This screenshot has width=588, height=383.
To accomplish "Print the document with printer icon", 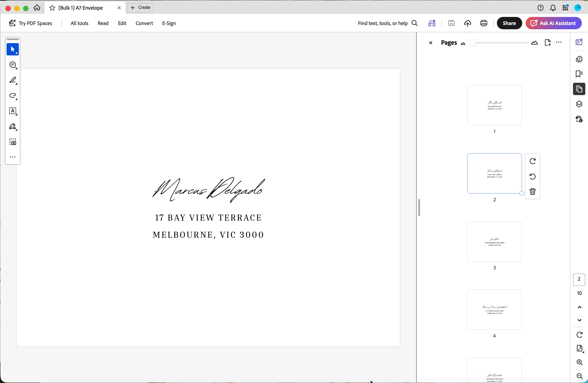I will tap(484, 23).
